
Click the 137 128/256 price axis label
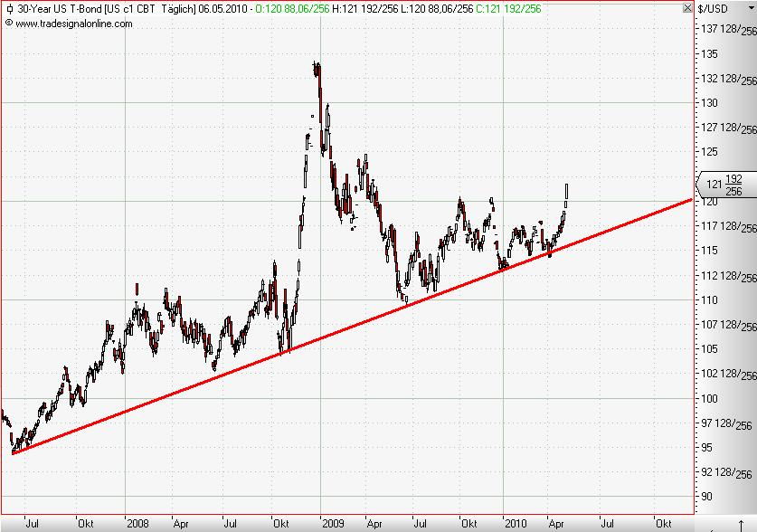[729, 30]
